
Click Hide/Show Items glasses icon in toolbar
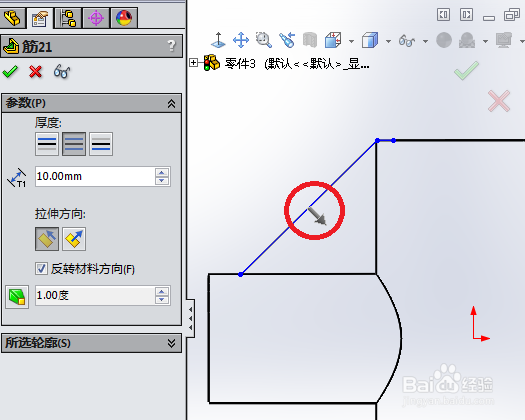click(x=407, y=41)
